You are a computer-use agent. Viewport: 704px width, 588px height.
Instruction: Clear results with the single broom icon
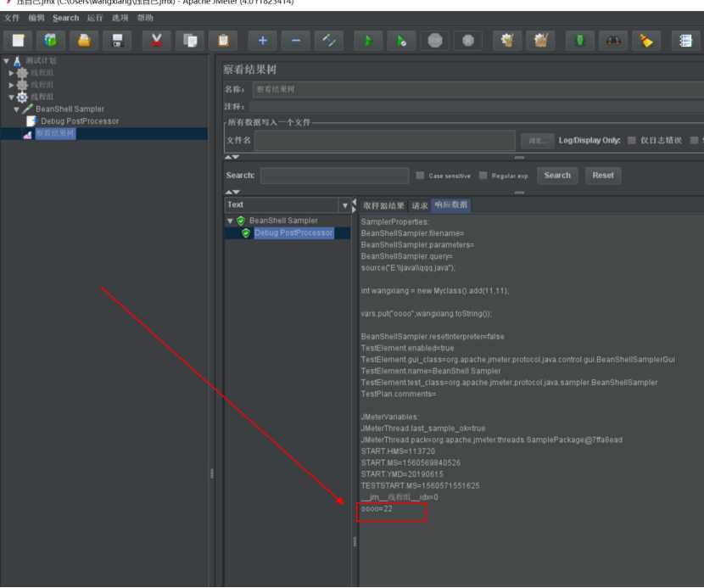(x=507, y=41)
